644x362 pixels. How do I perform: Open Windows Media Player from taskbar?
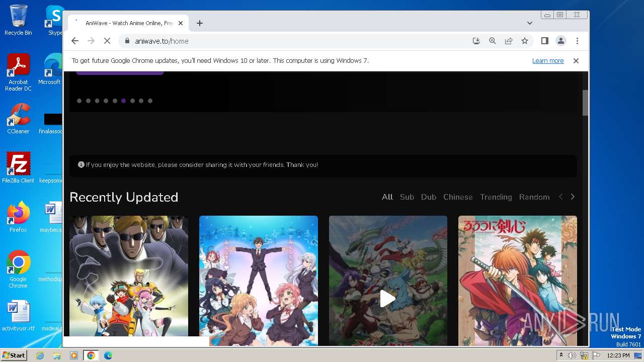[x=74, y=355]
